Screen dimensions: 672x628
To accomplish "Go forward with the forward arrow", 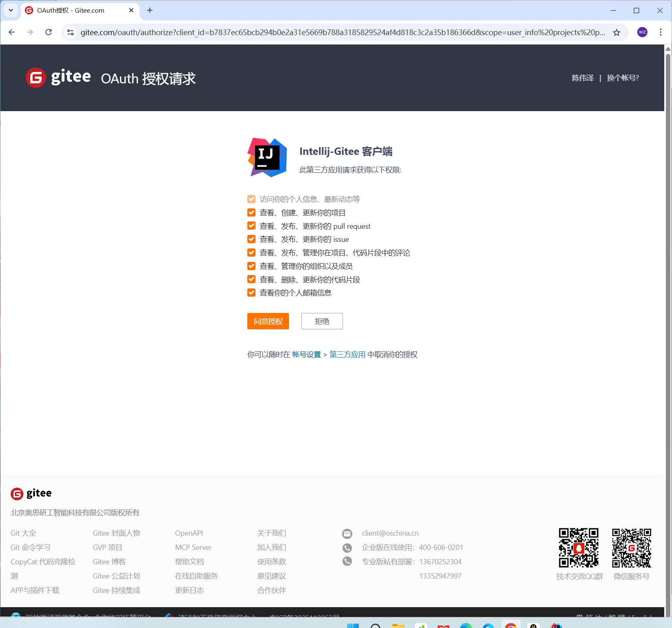I will pos(30,32).
